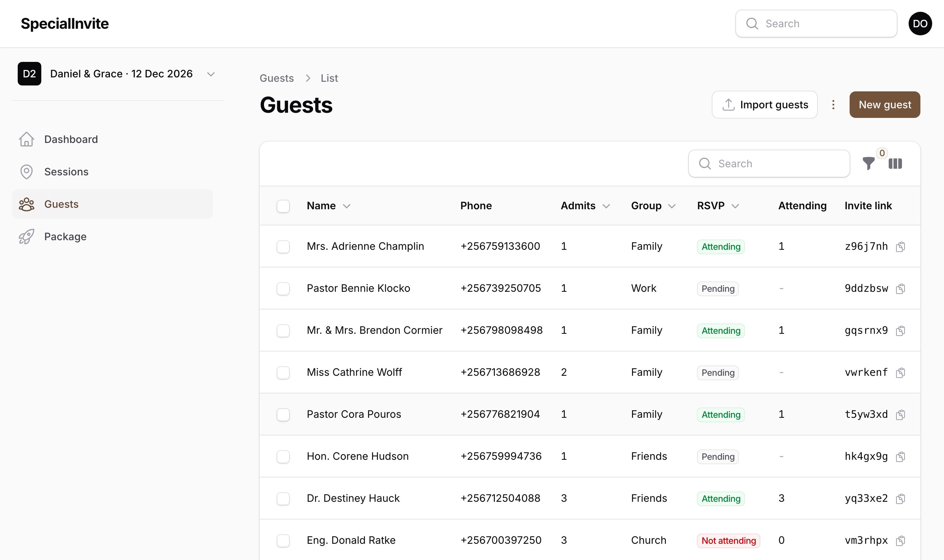Sort by Name column

329,206
